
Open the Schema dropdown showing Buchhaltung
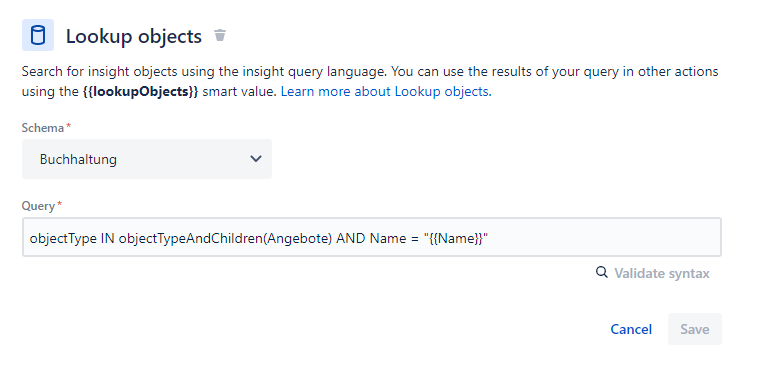click(x=147, y=159)
